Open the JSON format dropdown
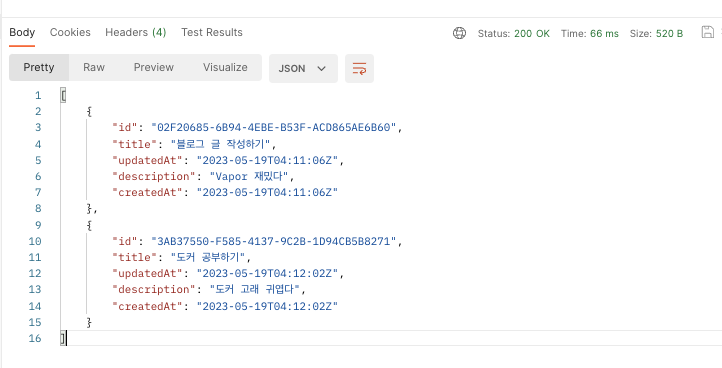This screenshot has width=722, height=368. pyautogui.click(x=303, y=69)
